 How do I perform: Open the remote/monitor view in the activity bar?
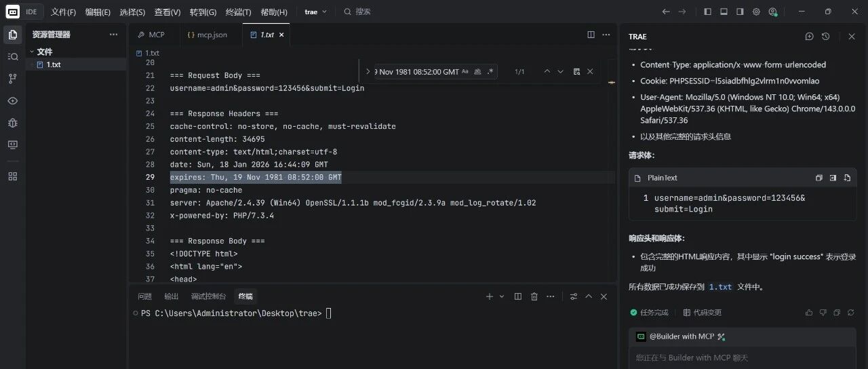point(12,144)
